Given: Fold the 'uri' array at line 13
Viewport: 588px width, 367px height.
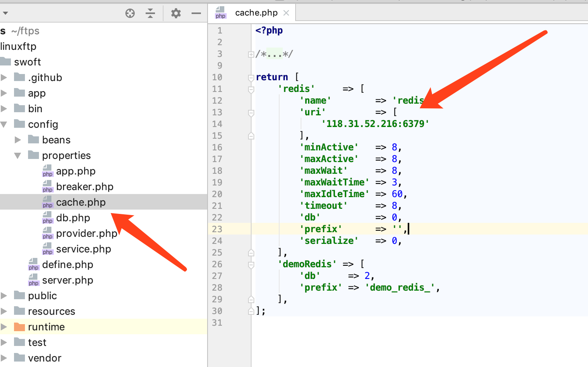Looking at the screenshot, I should pyautogui.click(x=251, y=113).
